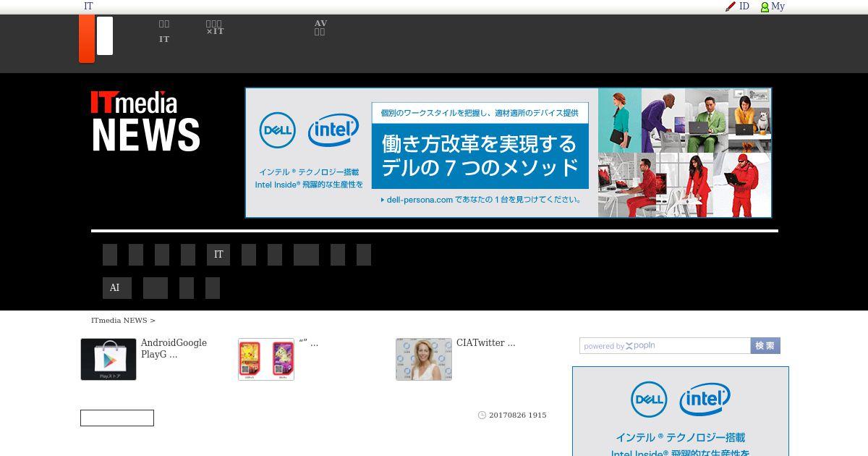Open the Google Play store thumbnail
Viewport: 868px width, 456px height.
[109, 359]
